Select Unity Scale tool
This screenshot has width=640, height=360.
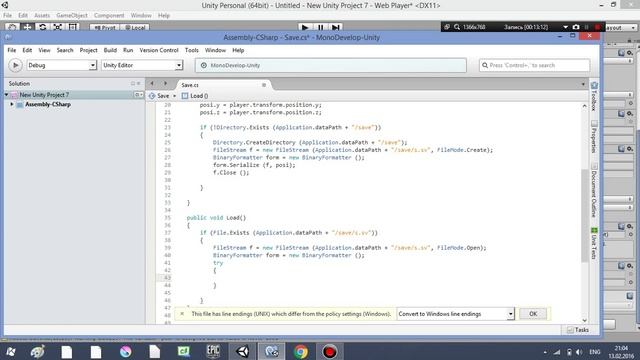pyautogui.click(x=58, y=27)
